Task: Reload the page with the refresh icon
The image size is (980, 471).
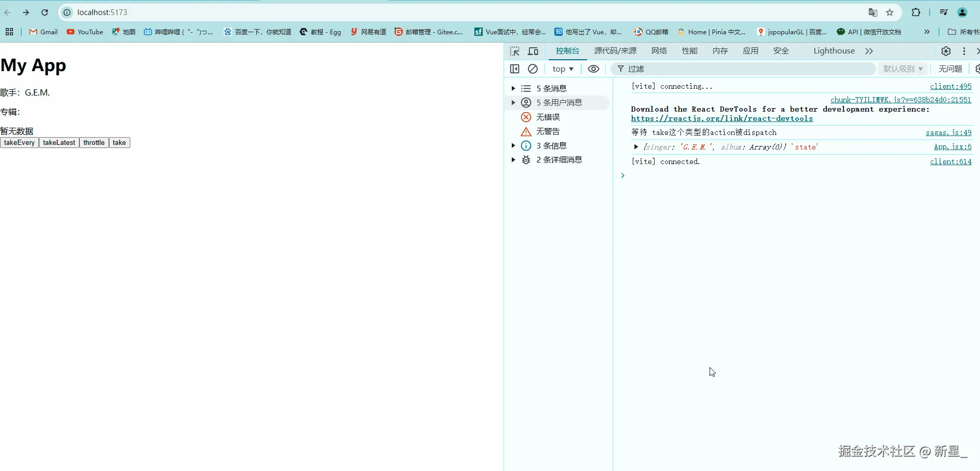Action: [x=45, y=12]
